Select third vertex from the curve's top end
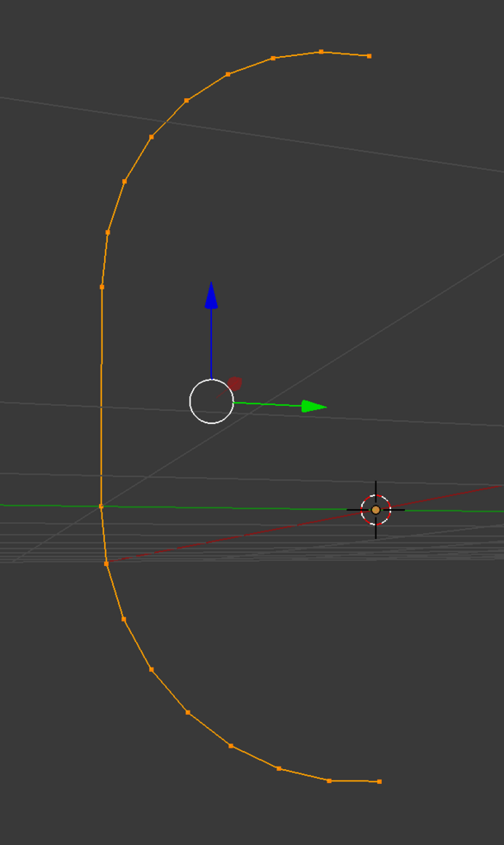The image size is (504, 845). tap(273, 59)
